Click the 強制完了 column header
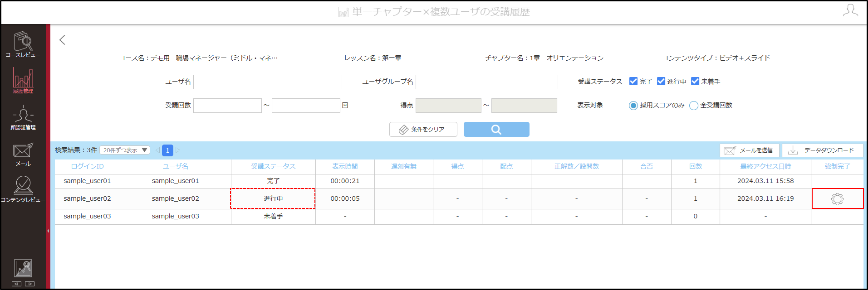The width and height of the screenshot is (868, 290). coord(837,166)
